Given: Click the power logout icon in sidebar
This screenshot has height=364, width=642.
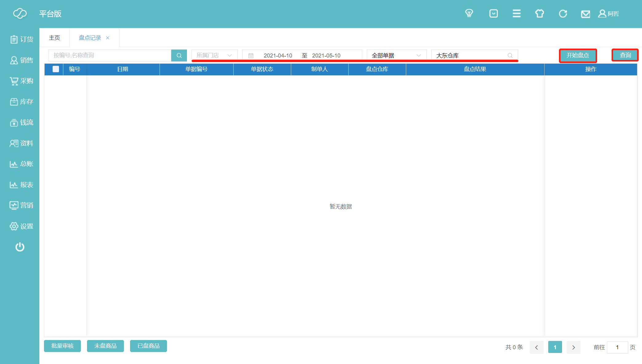Looking at the screenshot, I should point(20,247).
